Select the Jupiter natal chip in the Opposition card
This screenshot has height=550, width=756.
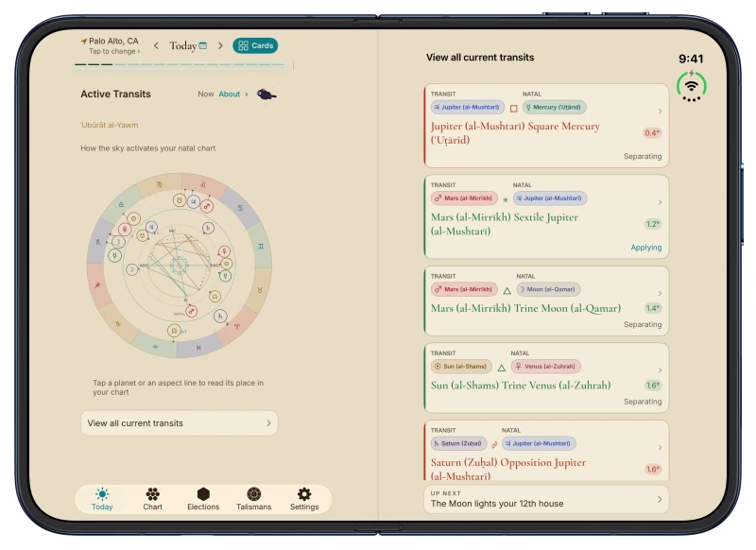[539, 443]
